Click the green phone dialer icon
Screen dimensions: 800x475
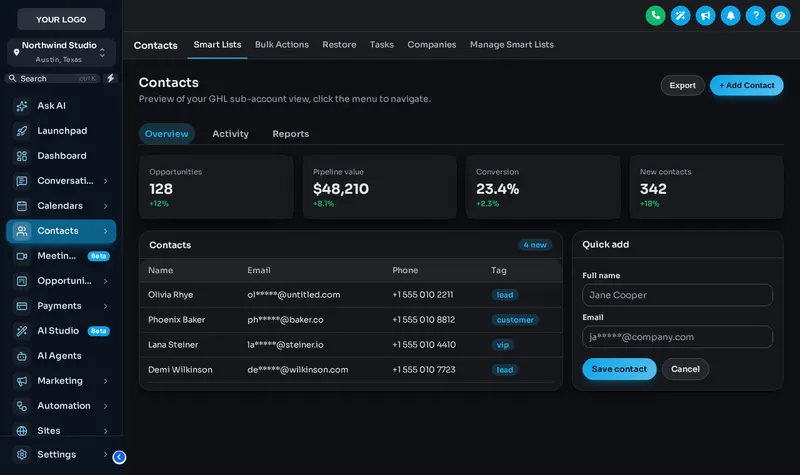pos(655,16)
